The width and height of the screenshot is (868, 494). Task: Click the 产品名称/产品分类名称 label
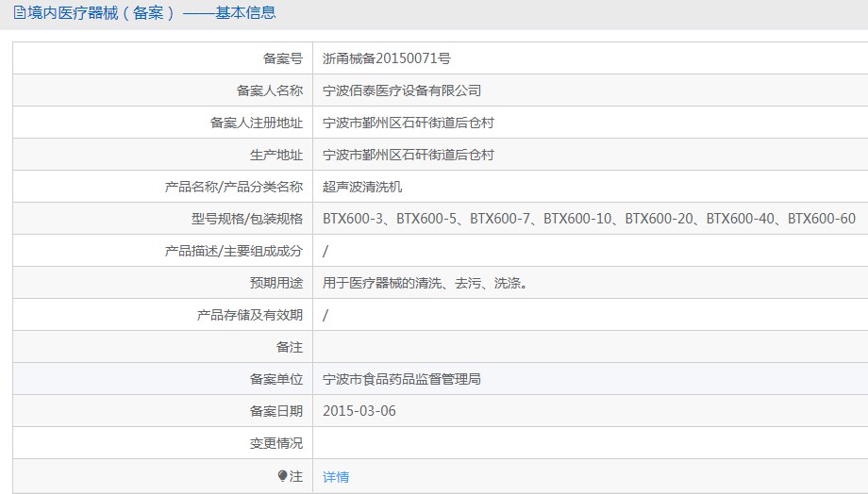pyautogui.click(x=234, y=187)
